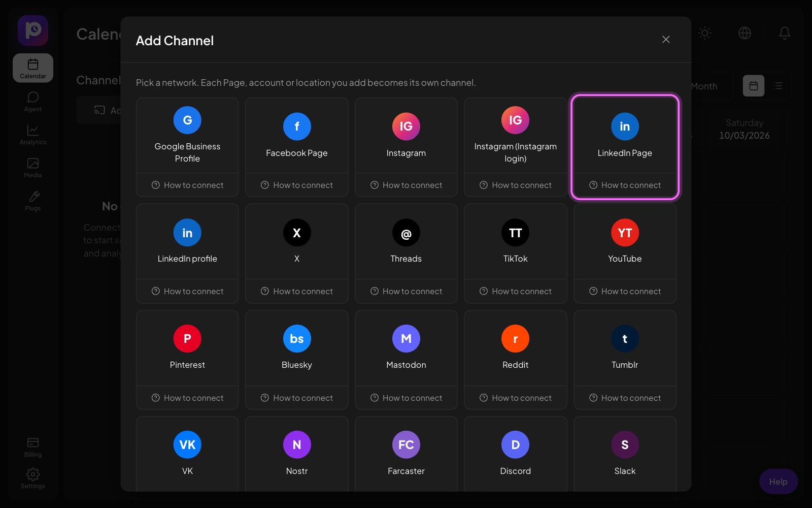Open How to connect for Facebook Page
Screen dimensions: 812x508
coord(297,185)
